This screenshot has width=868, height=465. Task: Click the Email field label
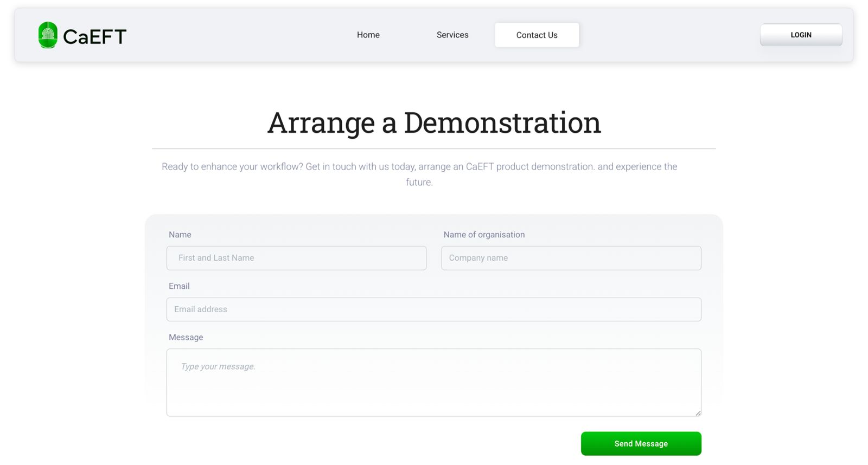tap(179, 286)
